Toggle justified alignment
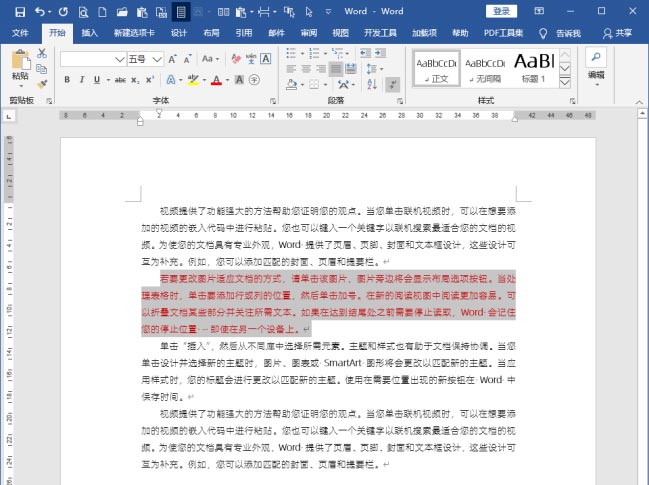 click(x=336, y=69)
